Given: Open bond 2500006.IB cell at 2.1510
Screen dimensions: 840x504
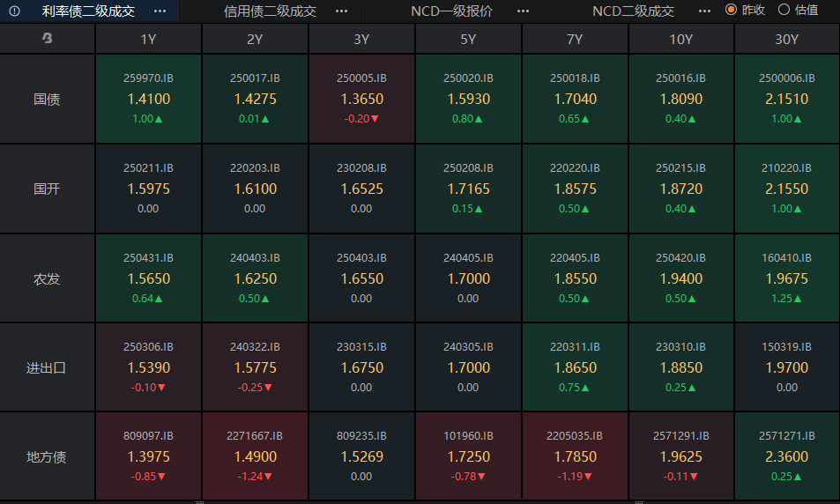Looking at the screenshot, I should coord(787,99).
